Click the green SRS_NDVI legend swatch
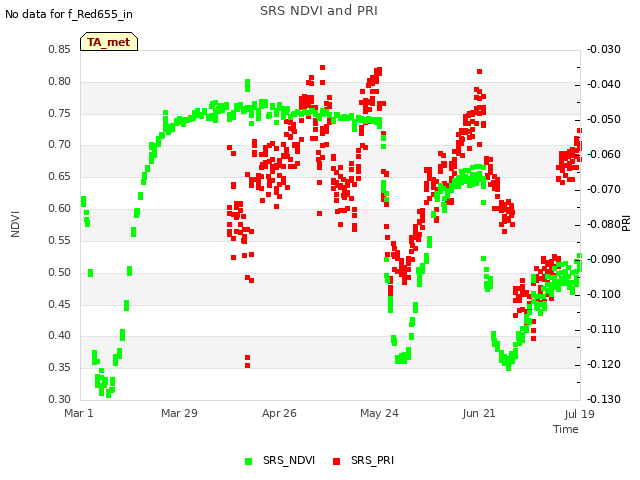The width and height of the screenshot is (640, 480). pos(248,461)
